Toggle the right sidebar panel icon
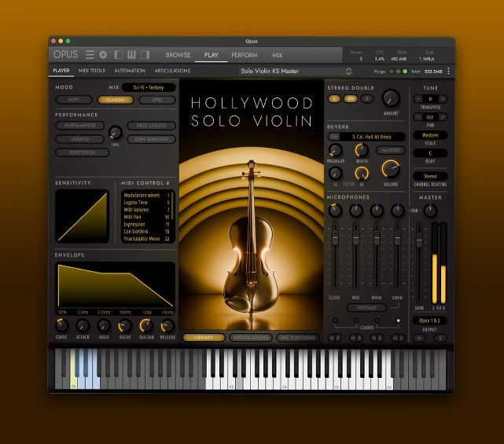 click(x=145, y=55)
